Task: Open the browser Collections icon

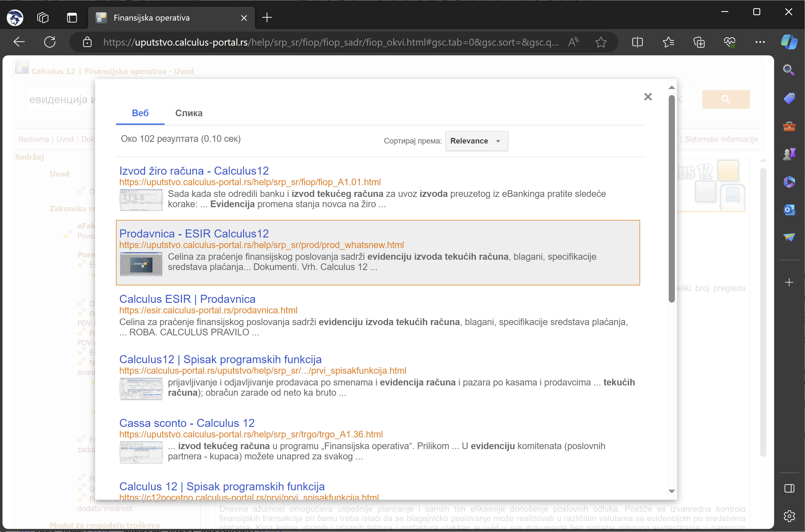Action: (x=699, y=42)
